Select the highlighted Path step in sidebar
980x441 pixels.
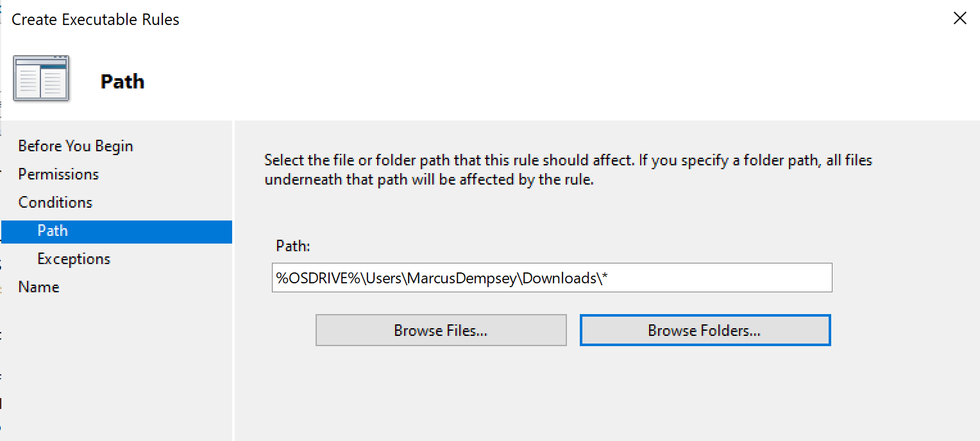tap(53, 231)
